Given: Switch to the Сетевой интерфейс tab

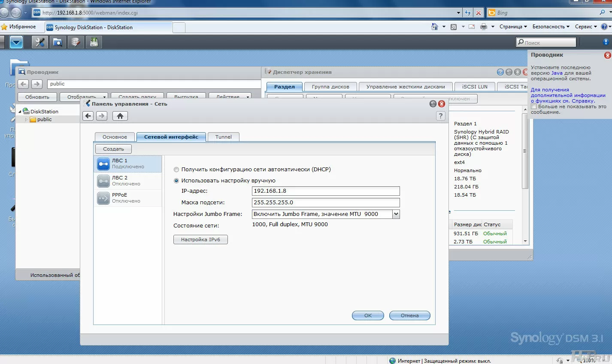Looking at the screenshot, I should coord(171,137).
